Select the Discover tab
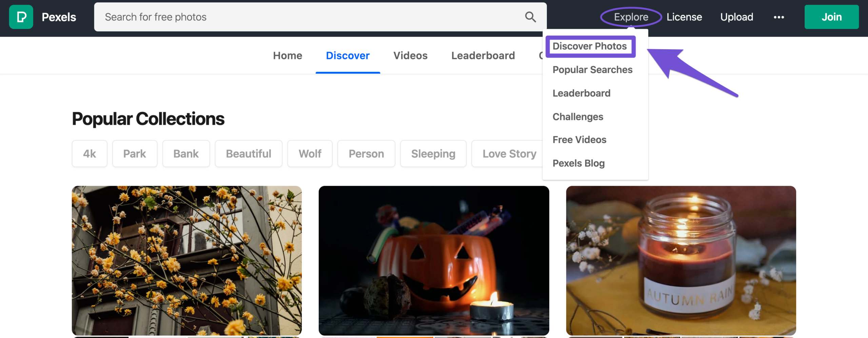 click(x=348, y=56)
